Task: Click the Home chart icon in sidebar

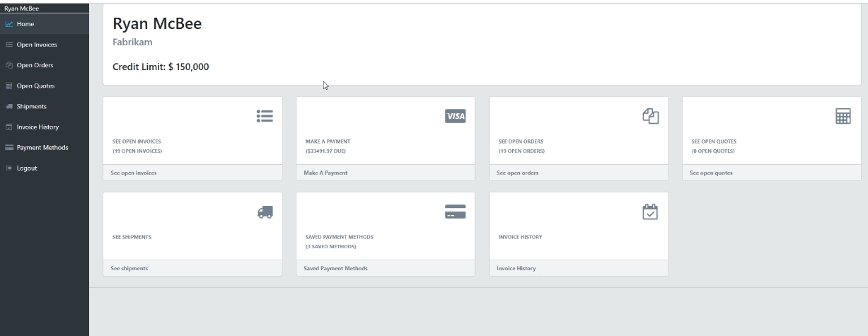Action: point(9,24)
